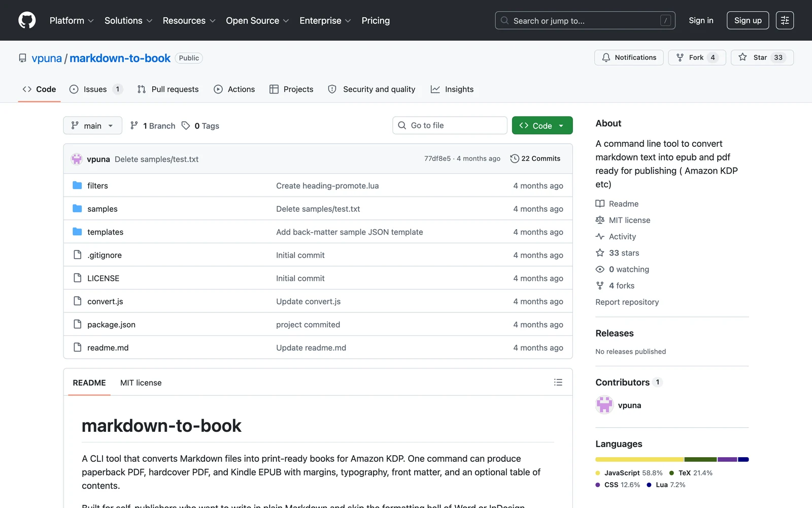The height and width of the screenshot is (508, 812).
Task: Open the Pricing page
Action: 376,20
